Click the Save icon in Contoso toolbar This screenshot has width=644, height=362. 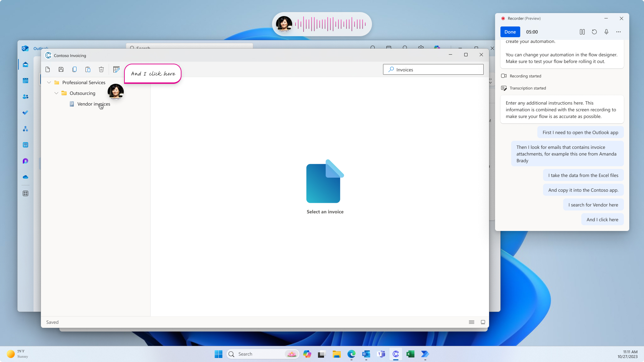pos(61,69)
